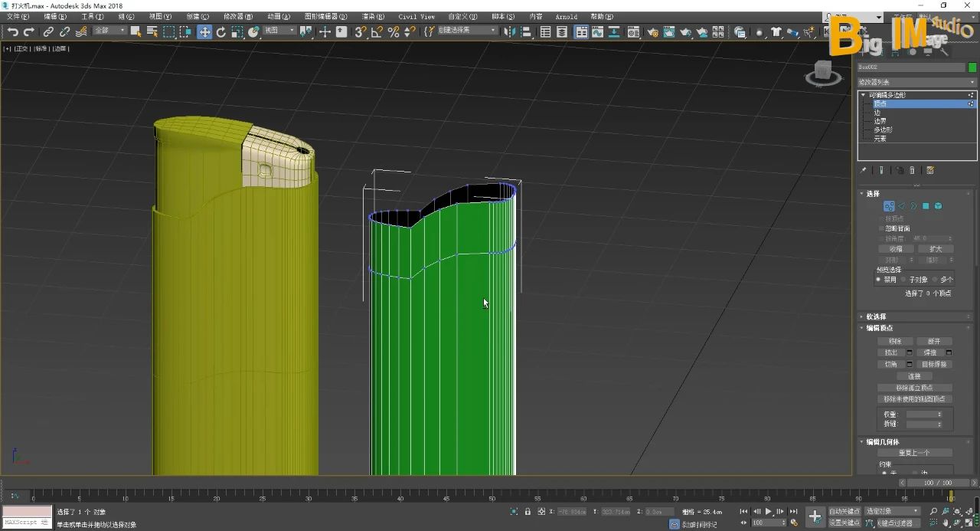Enable the 忽略背面 checkbox

coord(880,228)
